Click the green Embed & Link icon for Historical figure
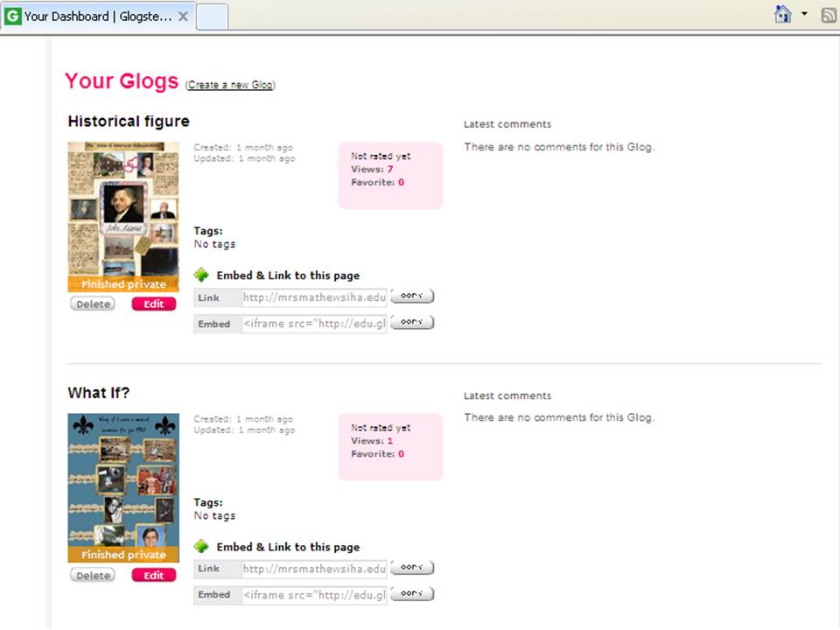 [202, 275]
